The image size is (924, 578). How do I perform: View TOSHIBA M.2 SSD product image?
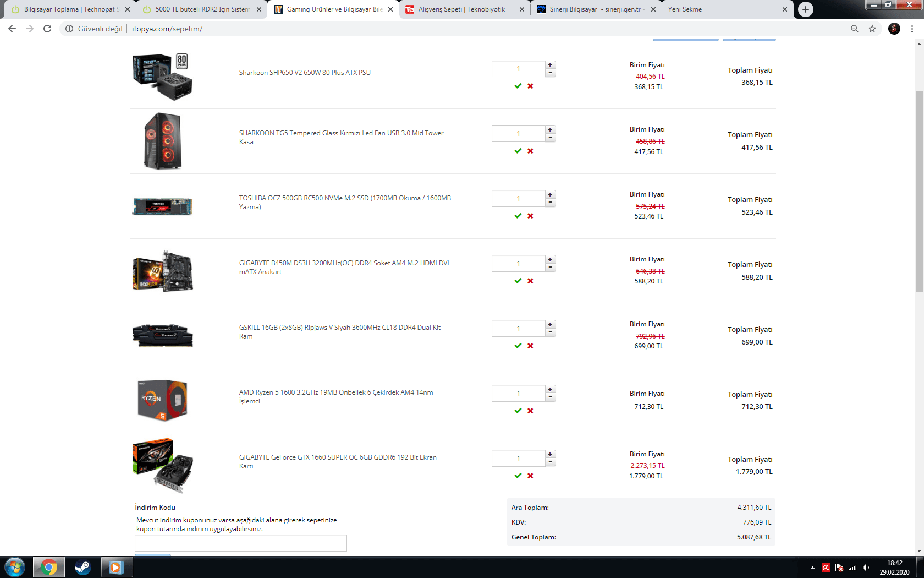coord(162,206)
